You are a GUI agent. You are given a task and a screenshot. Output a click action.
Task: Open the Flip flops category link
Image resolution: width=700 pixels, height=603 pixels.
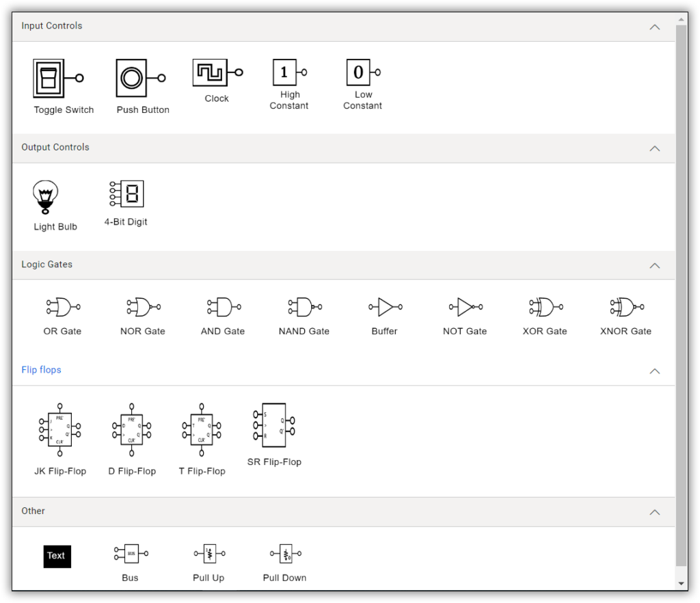(x=41, y=370)
